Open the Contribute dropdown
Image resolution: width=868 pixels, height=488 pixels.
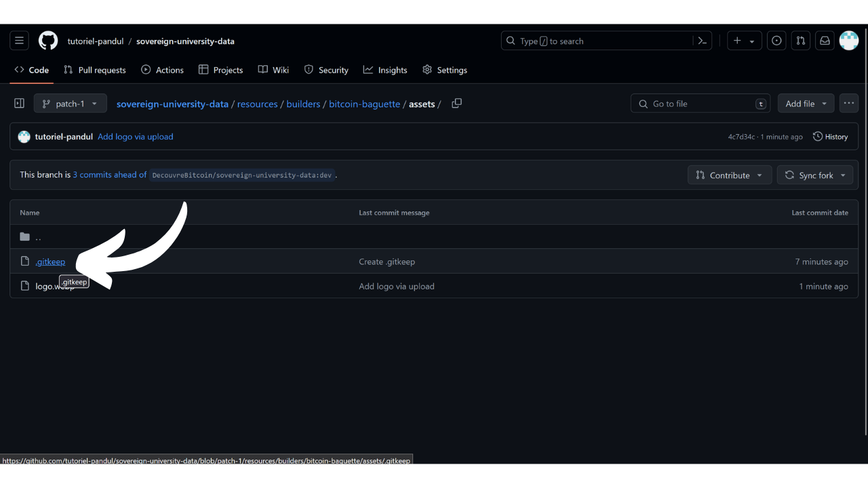(729, 175)
